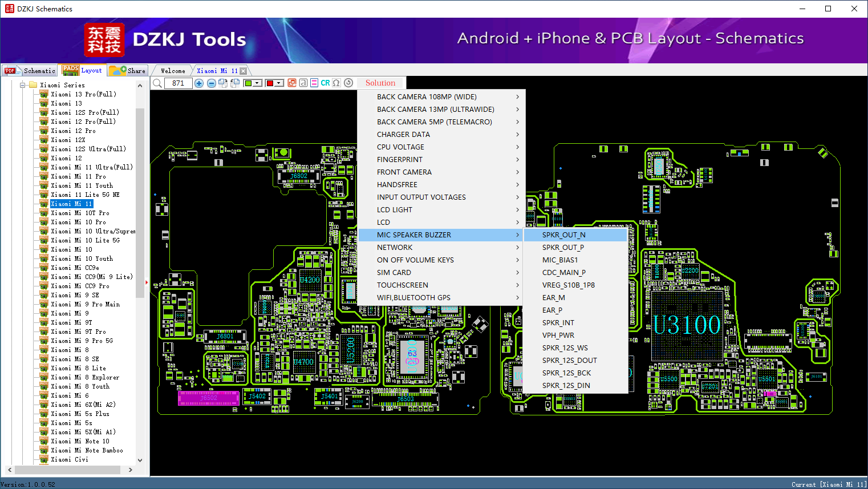This screenshot has width=868, height=489.
Task: Switch to the Schematic tab
Action: coord(30,71)
